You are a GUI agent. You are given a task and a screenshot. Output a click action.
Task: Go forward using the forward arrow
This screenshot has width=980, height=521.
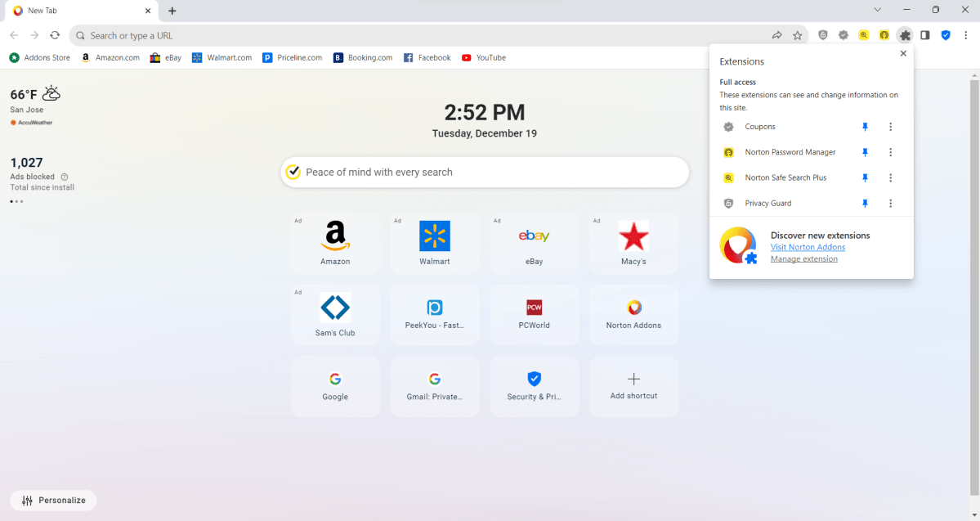[34, 36]
